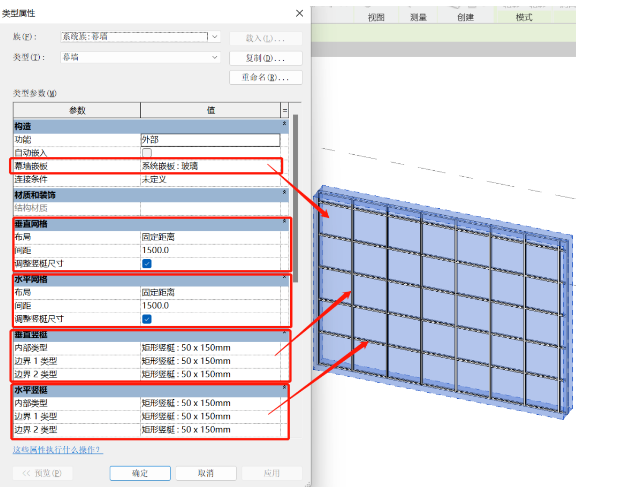
Task: Click the 应用 apply button
Action: click(x=272, y=473)
